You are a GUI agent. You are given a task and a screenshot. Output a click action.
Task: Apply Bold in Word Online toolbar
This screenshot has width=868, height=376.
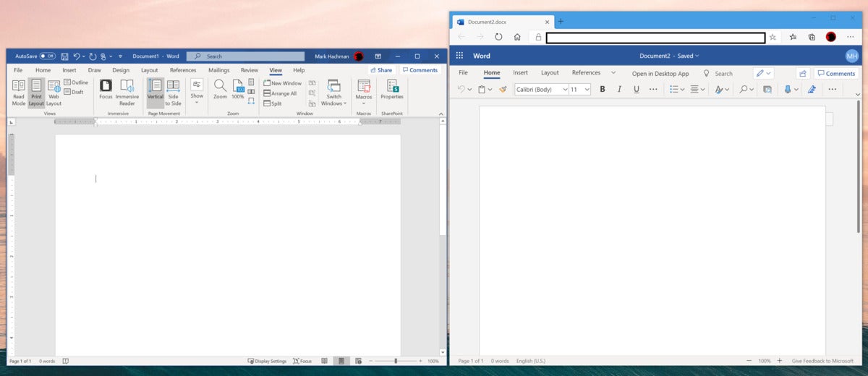point(603,89)
